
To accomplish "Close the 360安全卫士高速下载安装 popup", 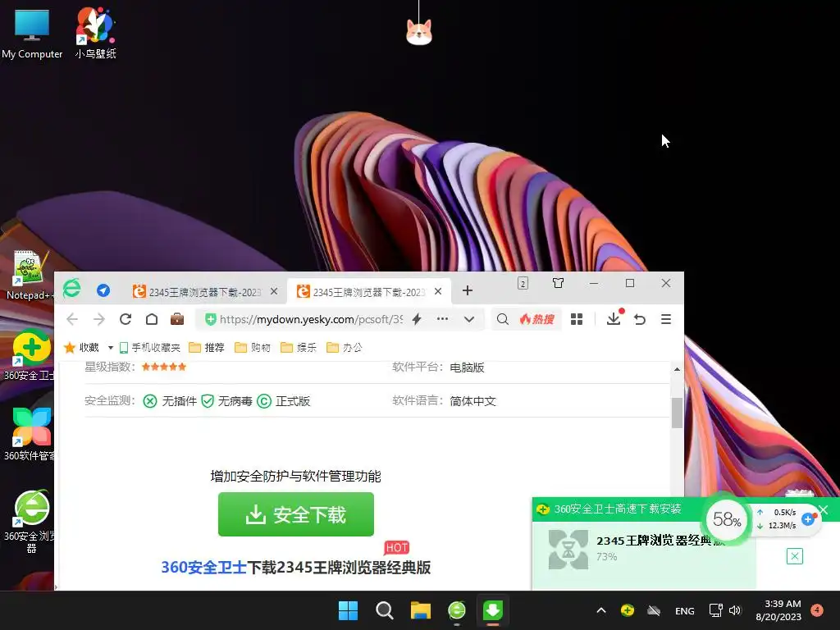I will tap(824, 510).
